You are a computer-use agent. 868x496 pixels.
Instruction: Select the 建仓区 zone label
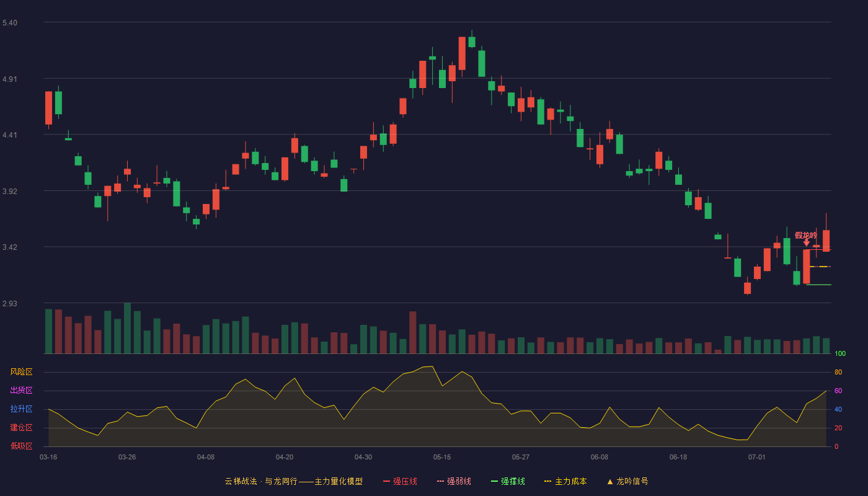[x=21, y=428]
